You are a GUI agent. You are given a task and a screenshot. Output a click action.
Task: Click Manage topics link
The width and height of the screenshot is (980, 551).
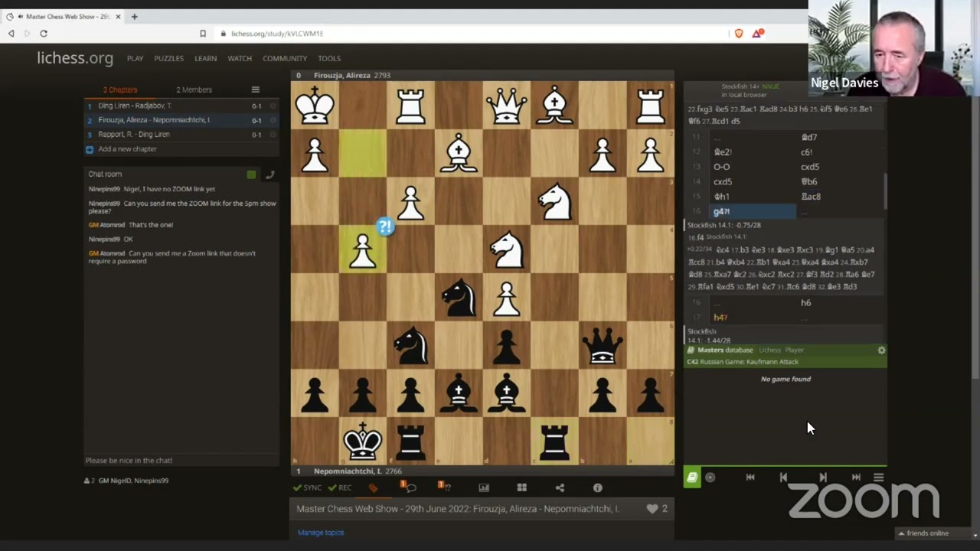tap(321, 533)
